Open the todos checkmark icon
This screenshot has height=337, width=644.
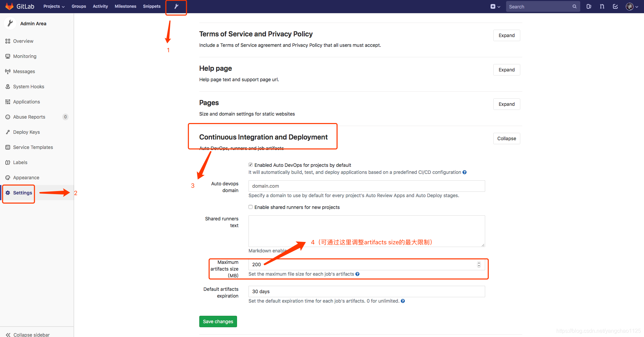click(615, 6)
